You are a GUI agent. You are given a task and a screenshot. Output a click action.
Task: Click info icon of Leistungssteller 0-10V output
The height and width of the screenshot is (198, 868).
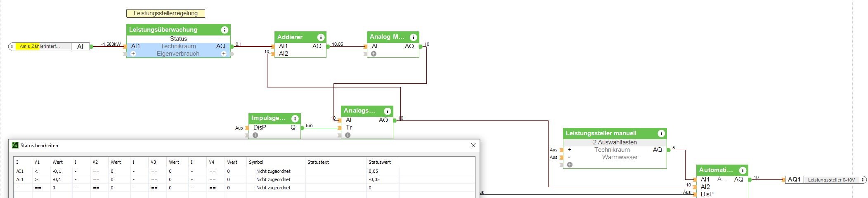pos(863,180)
